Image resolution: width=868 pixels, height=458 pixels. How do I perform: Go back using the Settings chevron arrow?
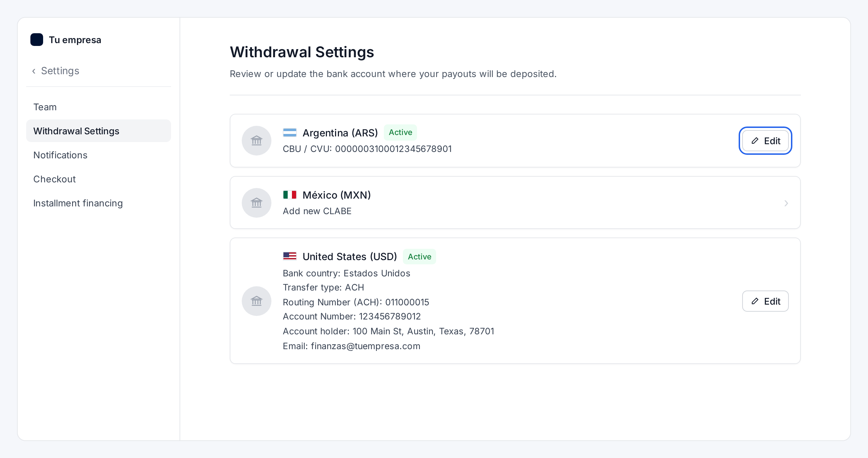coord(34,71)
